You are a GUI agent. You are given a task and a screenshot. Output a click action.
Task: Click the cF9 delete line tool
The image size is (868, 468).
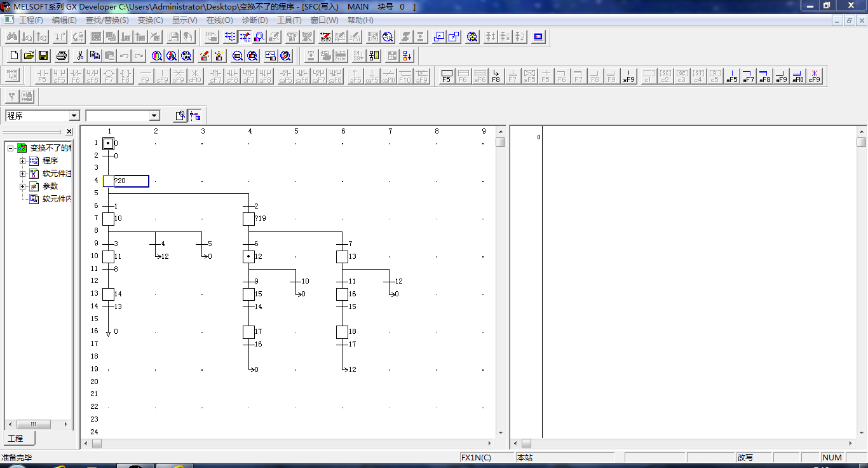coord(815,76)
